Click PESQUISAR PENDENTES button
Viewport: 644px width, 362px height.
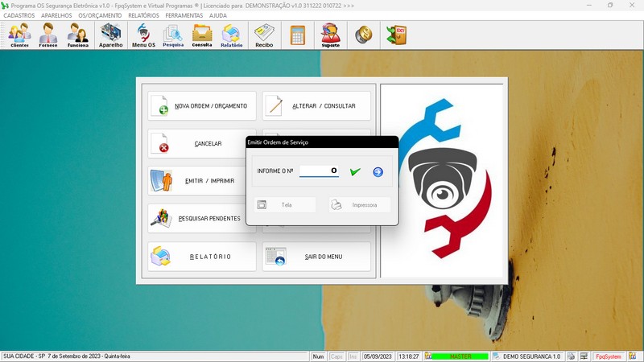196,218
